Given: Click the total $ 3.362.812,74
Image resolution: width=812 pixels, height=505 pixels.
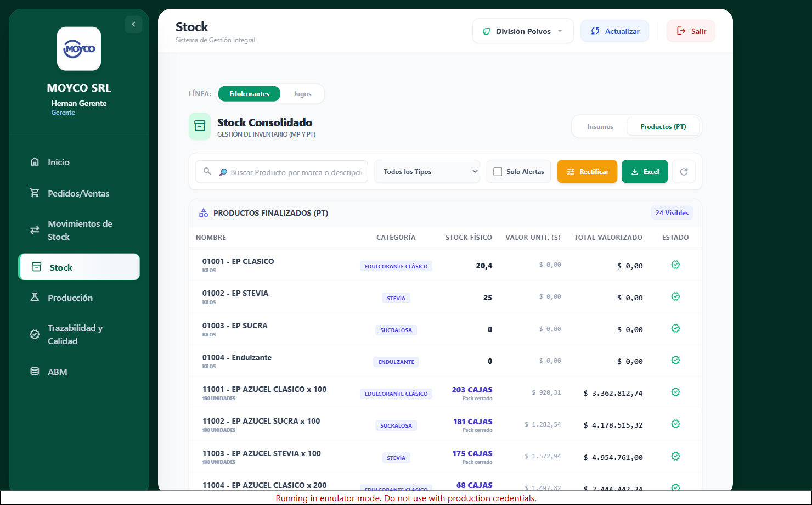Looking at the screenshot, I should point(613,393).
